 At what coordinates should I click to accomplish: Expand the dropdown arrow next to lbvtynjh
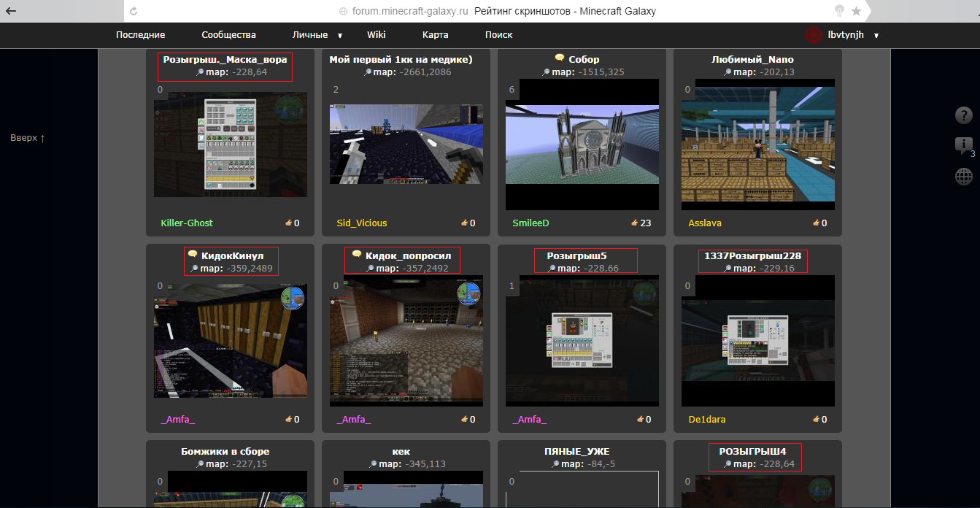point(876,35)
